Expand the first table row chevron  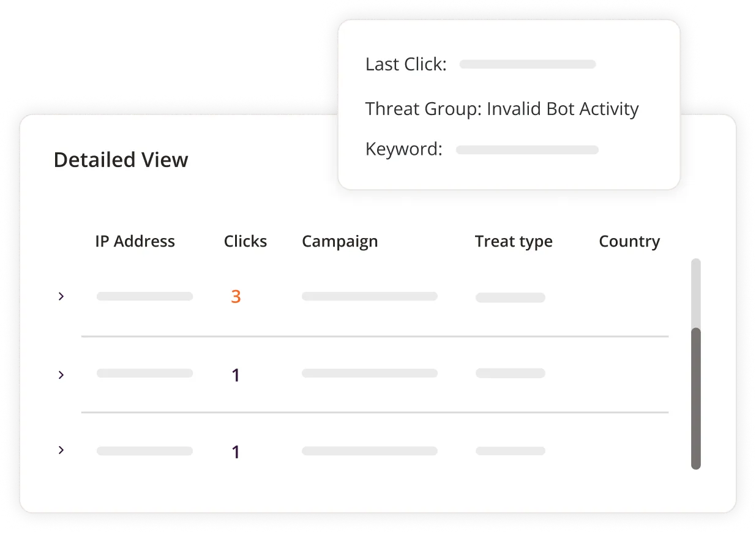(x=61, y=296)
